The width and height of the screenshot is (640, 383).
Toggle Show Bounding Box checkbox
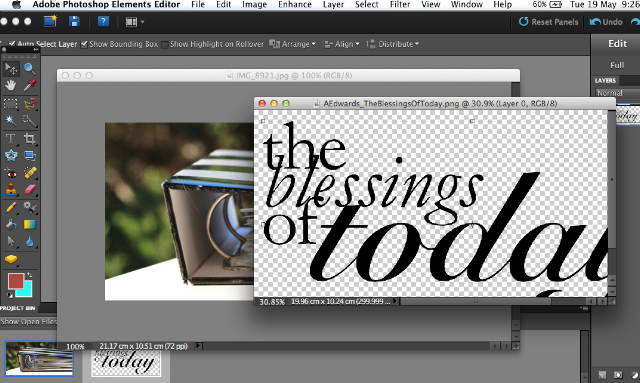point(84,44)
